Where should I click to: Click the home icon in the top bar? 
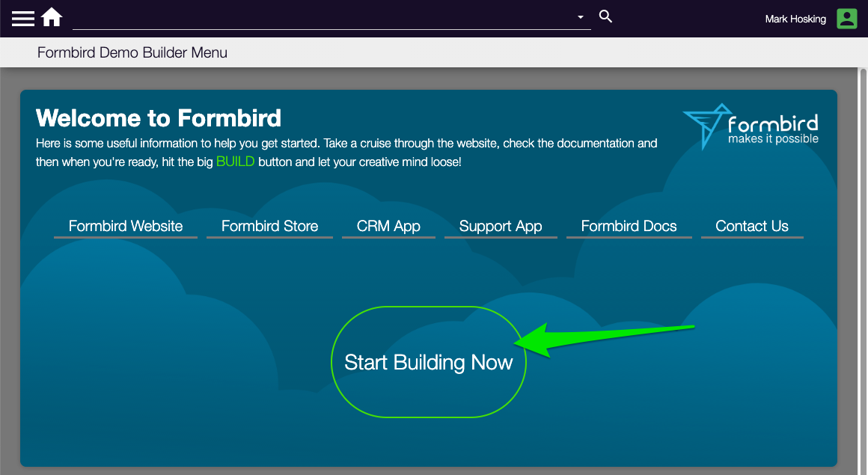coord(51,16)
